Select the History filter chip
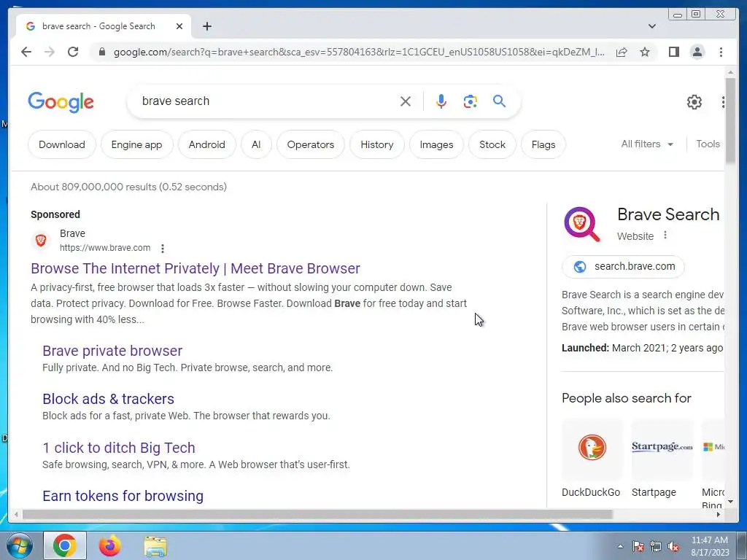This screenshot has width=747, height=560. click(x=377, y=144)
